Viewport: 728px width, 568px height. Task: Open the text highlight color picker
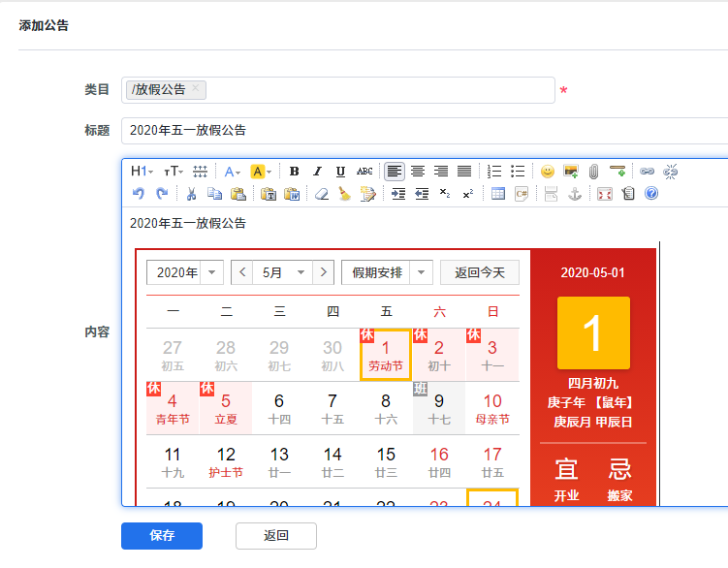tap(261, 172)
